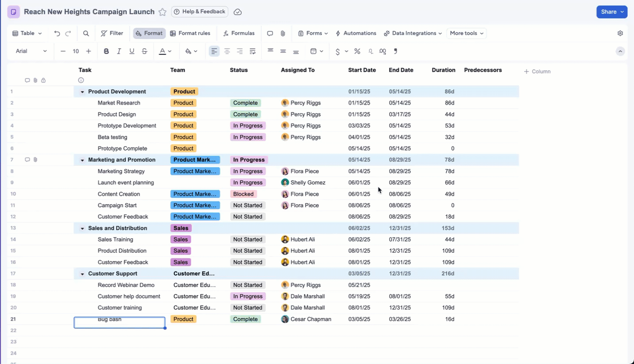This screenshot has width=634, height=364.
Task: Click header row comments column icon
Action: 27,80
